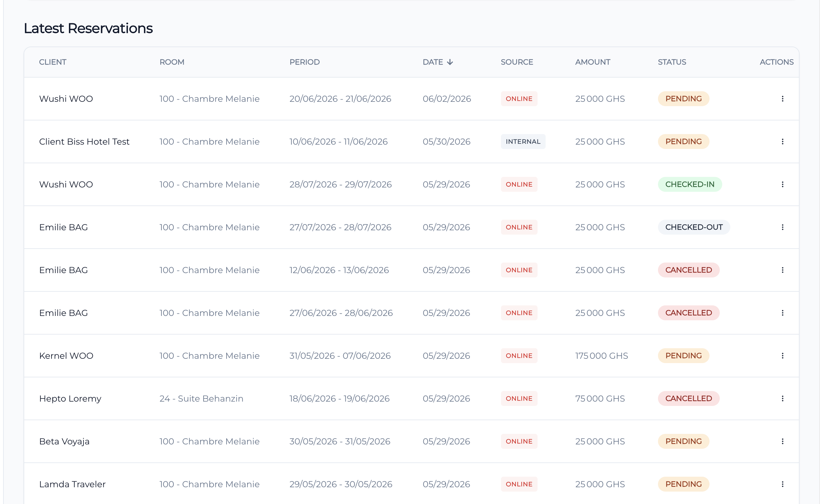The height and width of the screenshot is (504, 820).
Task: Sort by ROOM column header
Action: (172, 62)
